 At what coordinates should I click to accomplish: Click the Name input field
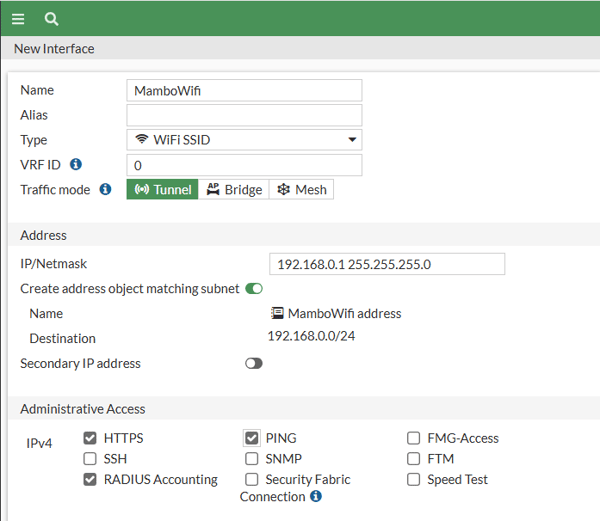click(244, 90)
